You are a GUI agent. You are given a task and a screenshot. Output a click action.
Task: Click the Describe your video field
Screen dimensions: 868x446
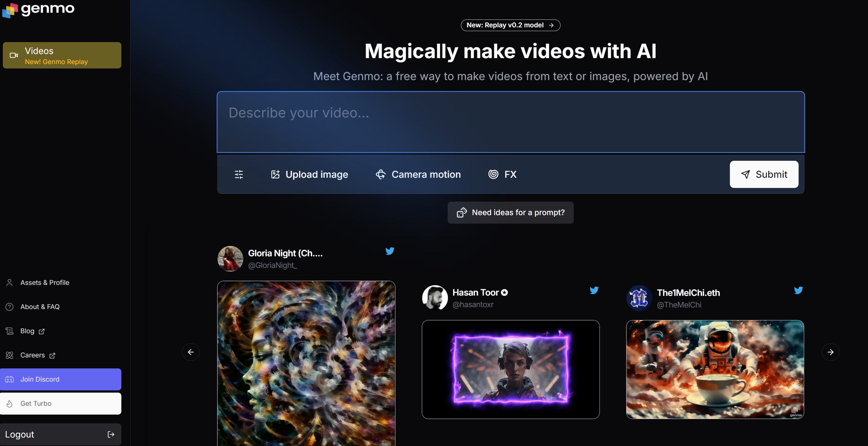coord(511,122)
